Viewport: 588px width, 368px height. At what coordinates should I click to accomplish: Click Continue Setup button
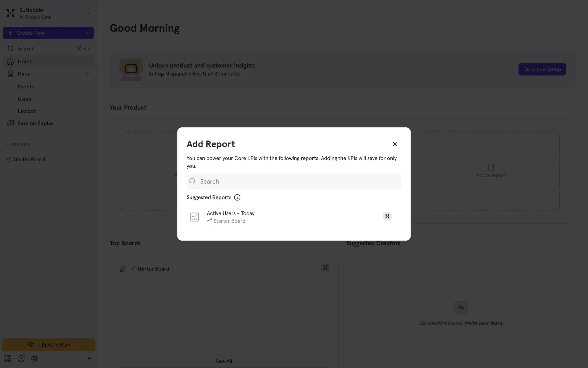pyautogui.click(x=542, y=69)
